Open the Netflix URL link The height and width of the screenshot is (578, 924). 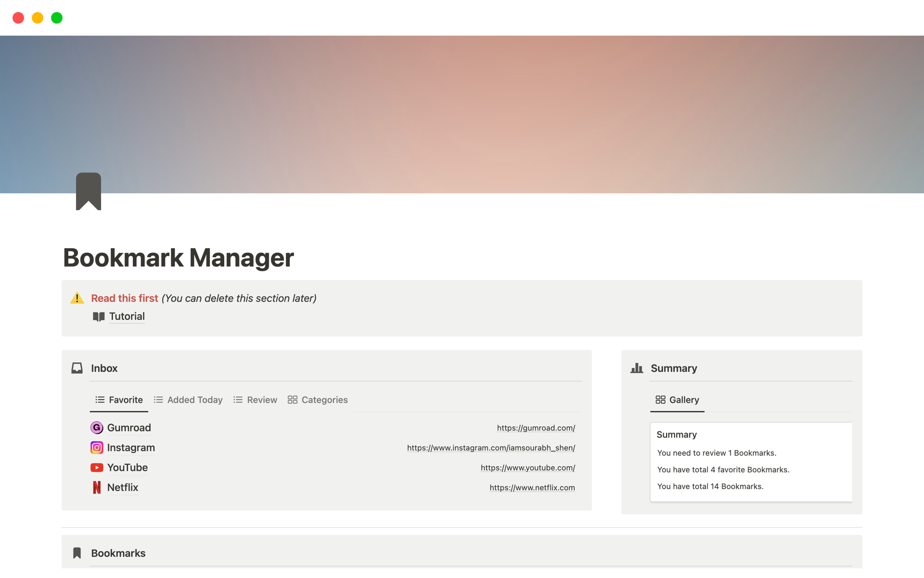(532, 487)
